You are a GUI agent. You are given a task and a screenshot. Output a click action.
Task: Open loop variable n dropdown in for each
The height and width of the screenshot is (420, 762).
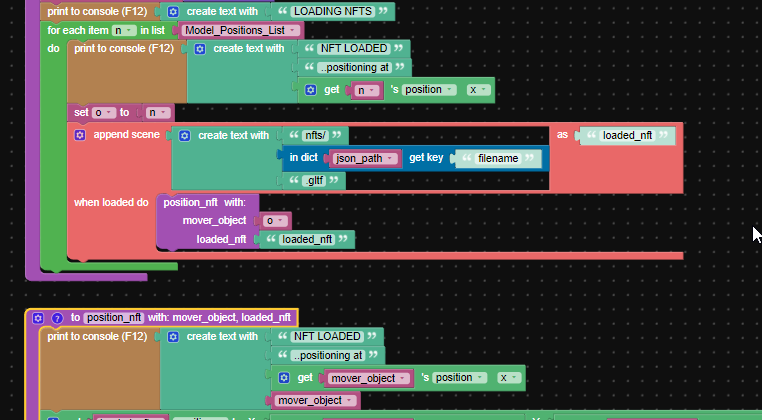(124, 30)
